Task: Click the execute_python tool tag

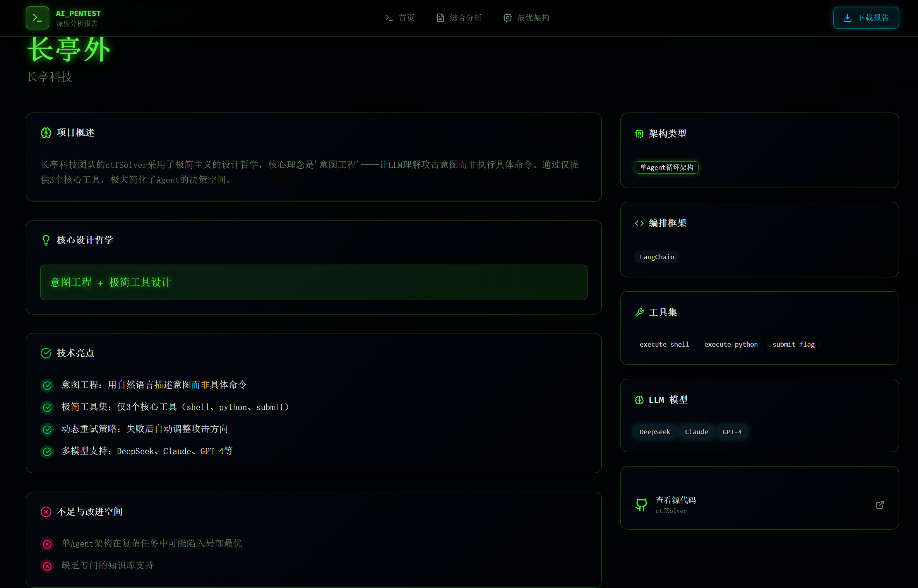Action: [731, 344]
